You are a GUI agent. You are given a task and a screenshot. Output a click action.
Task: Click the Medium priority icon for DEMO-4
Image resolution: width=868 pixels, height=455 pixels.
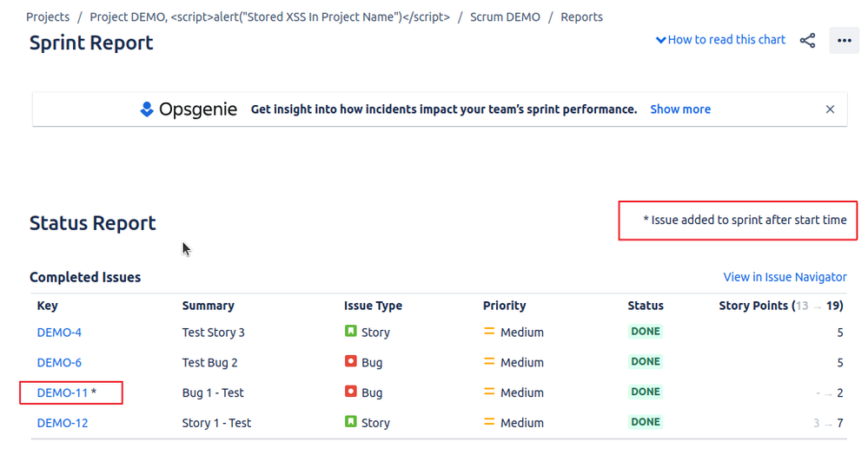pyautogui.click(x=489, y=332)
